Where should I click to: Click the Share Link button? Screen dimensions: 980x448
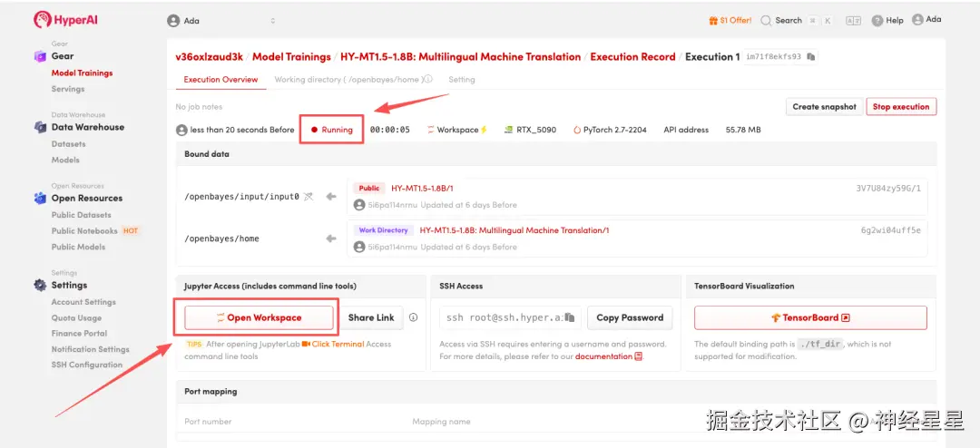click(371, 317)
